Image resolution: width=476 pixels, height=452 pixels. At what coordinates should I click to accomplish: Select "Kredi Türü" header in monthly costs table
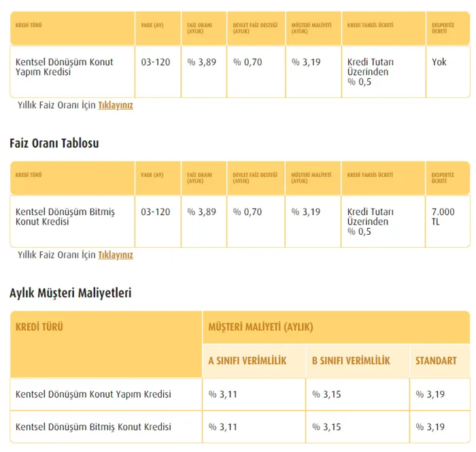(39, 327)
